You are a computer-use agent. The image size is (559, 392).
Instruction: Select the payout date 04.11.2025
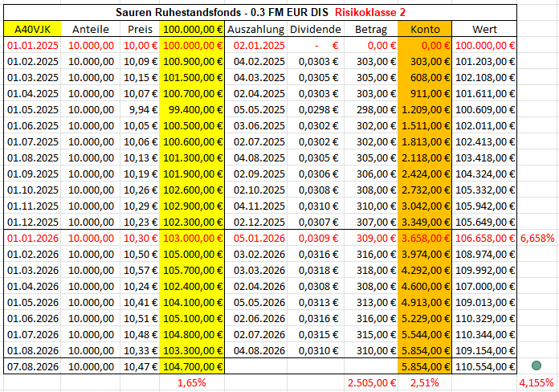click(x=255, y=206)
